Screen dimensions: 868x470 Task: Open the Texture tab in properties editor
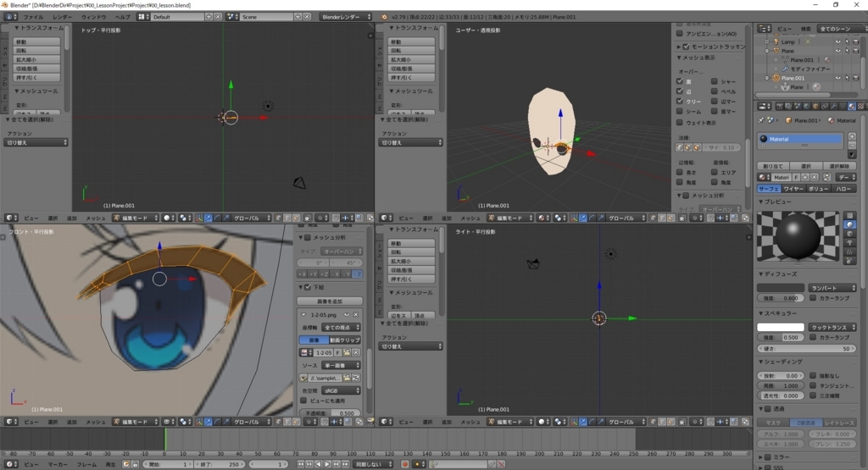tap(861, 106)
